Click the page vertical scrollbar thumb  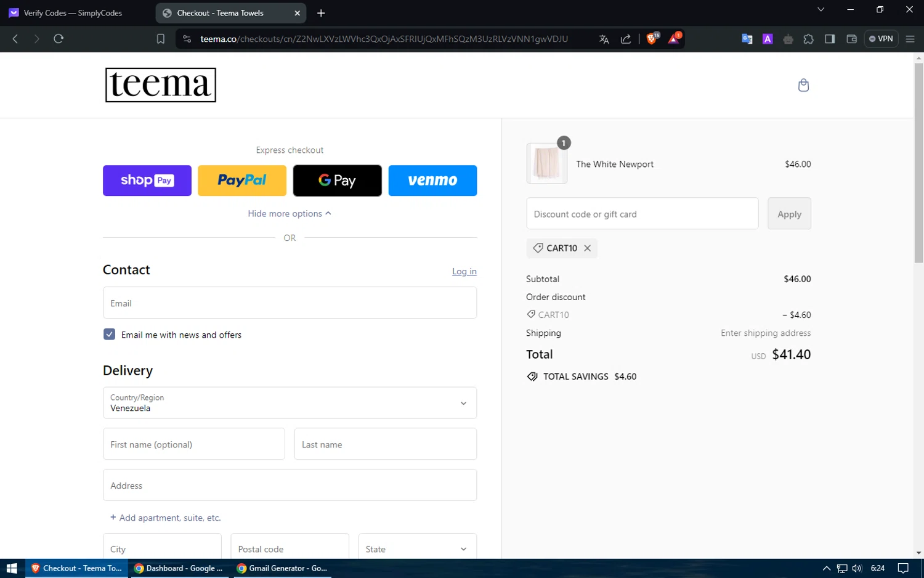coord(918,163)
